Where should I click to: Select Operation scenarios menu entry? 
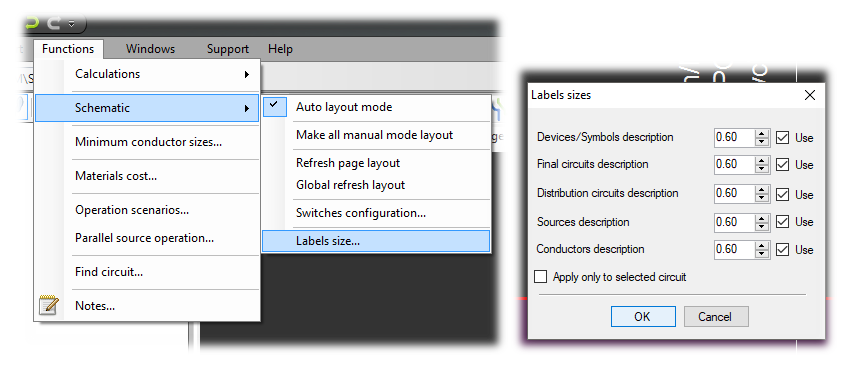[147, 210]
